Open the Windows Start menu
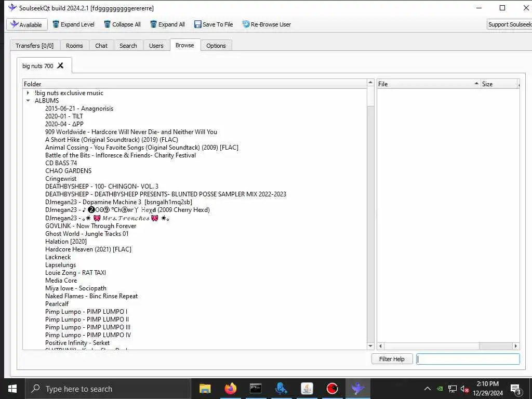This screenshot has width=532, height=399. [x=12, y=389]
